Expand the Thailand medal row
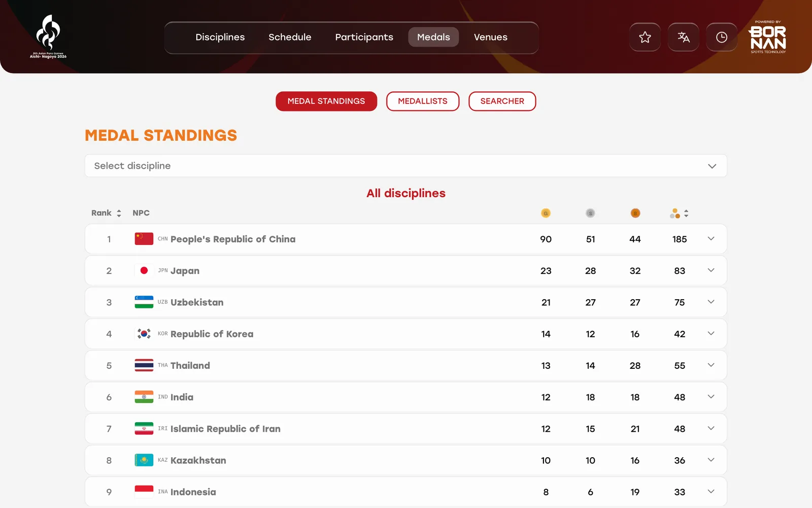Image resolution: width=812 pixels, height=508 pixels. 711,365
